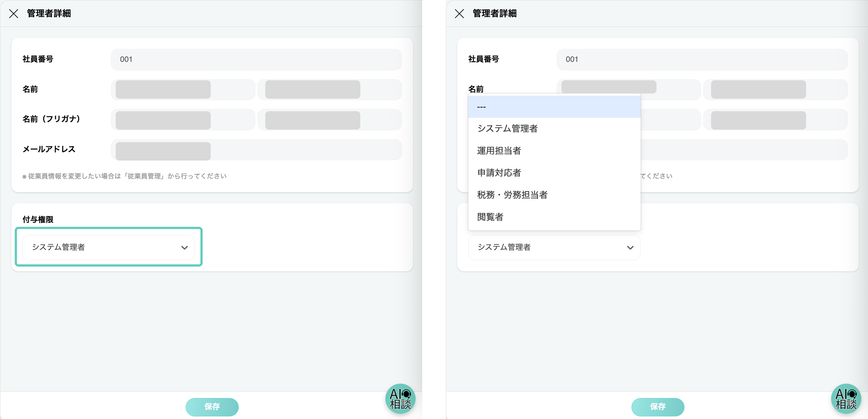Choose 閲覧者 from the open list
This screenshot has width=868, height=419.
[x=490, y=217]
